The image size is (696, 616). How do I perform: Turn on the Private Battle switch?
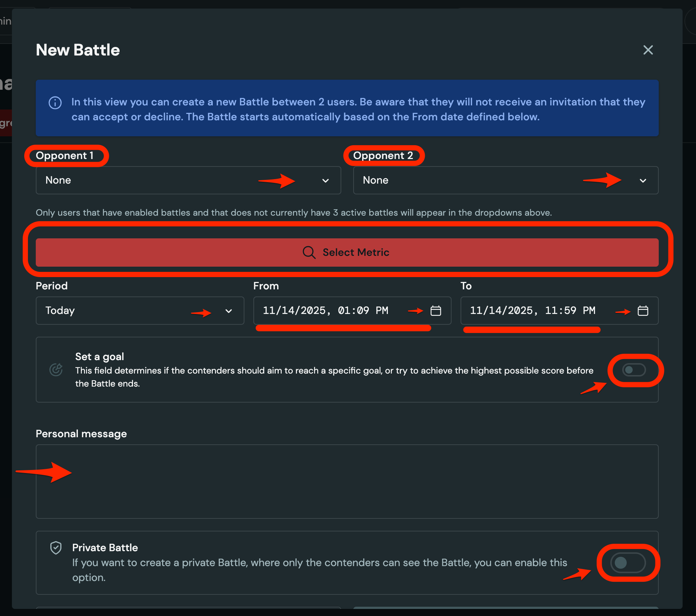point(628,563)
